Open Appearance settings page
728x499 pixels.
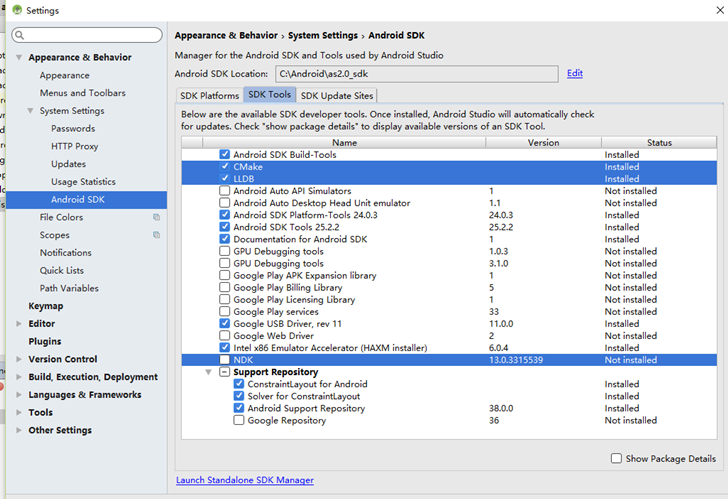pyautogui.click(x=65, y=75)
